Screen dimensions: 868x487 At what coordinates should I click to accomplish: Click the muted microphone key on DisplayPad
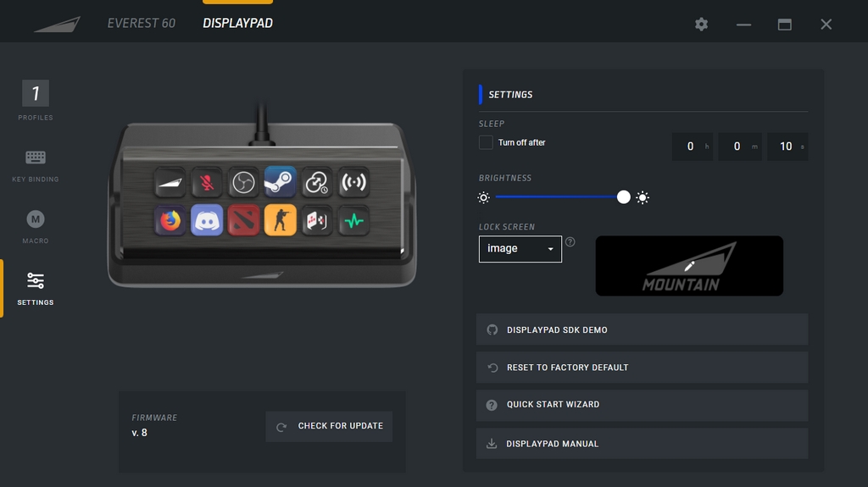[x=207, y=183]
